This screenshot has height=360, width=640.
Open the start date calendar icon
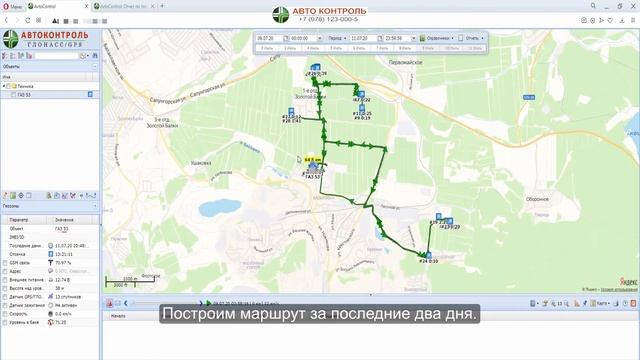[286, 38]
